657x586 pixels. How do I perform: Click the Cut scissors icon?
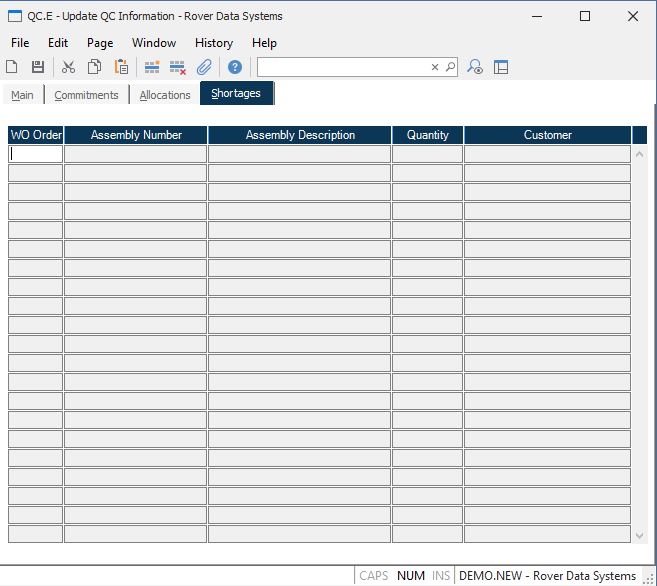[68, 67]
